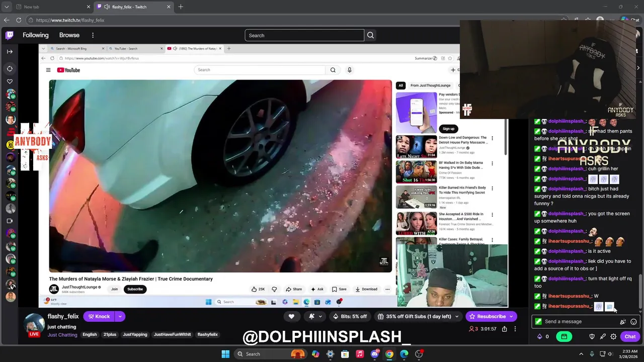Click the sword moderator icon below chat
Image resolution: width=644 pixels, height=362 pixels.
603,337
